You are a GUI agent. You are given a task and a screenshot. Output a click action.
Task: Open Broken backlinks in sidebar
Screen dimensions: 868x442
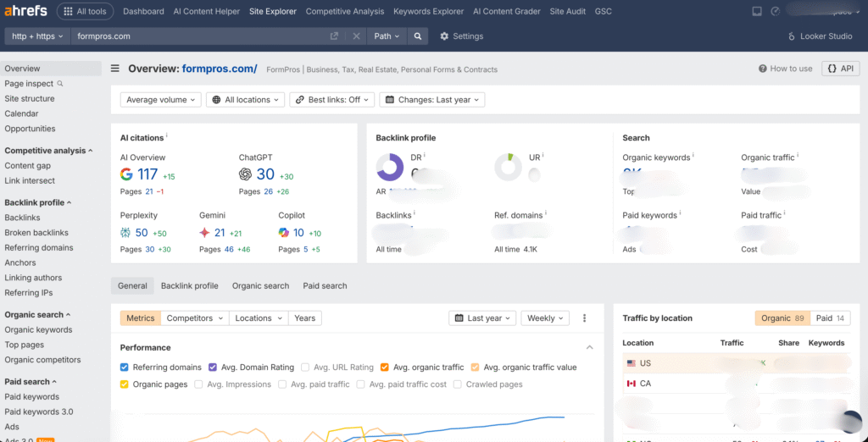(36, 232)
